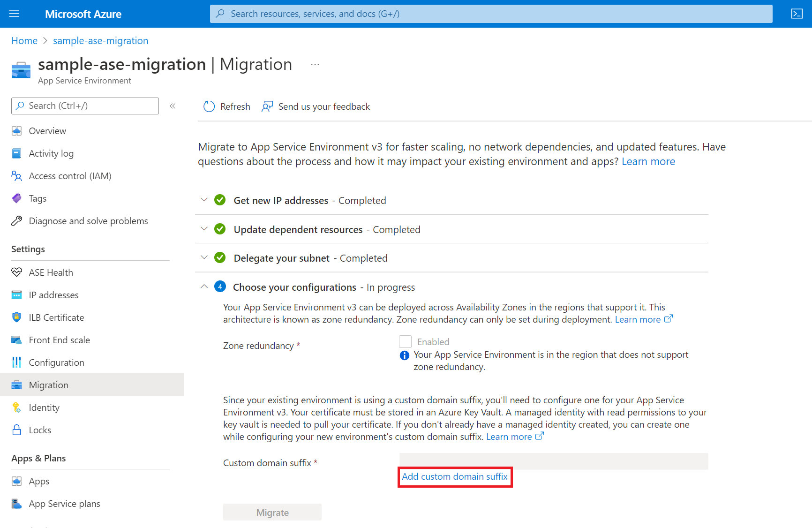The image size is (812, 528).
Task: Collapse the sidebar with the double chevron
Action: [x=173, y=106]
